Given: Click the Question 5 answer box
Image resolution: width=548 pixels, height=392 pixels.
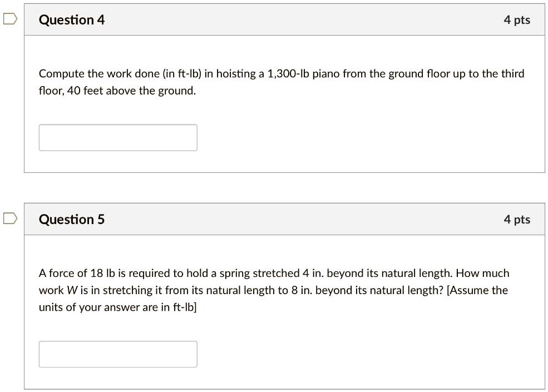Looking at the screenshot, I should coord(118,354).
